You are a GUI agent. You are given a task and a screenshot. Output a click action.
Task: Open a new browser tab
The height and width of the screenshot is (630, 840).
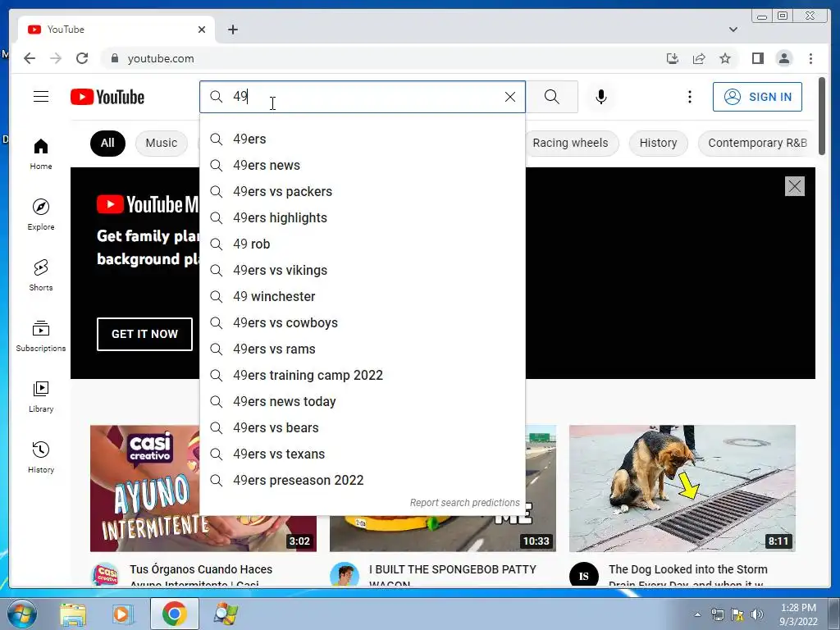pos(232,30)
